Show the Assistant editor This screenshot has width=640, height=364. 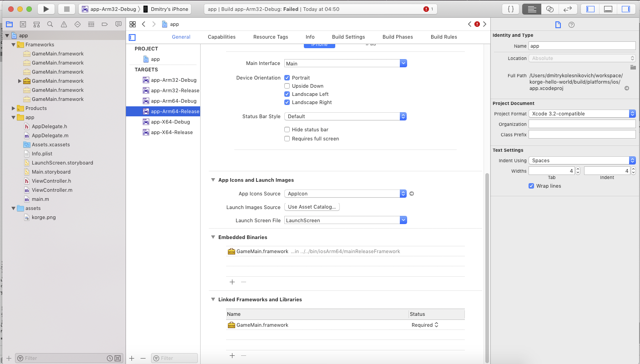[x=550, y=9]
